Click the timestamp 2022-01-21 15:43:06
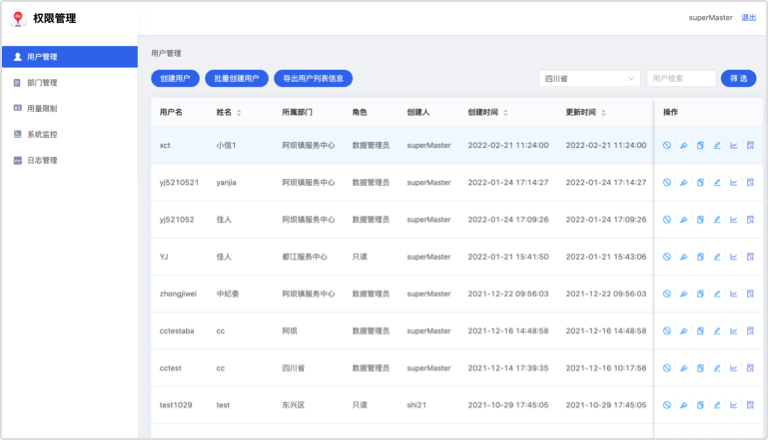Image resolution: width=768 pixels, height=440 pixels. click(606, 257)
